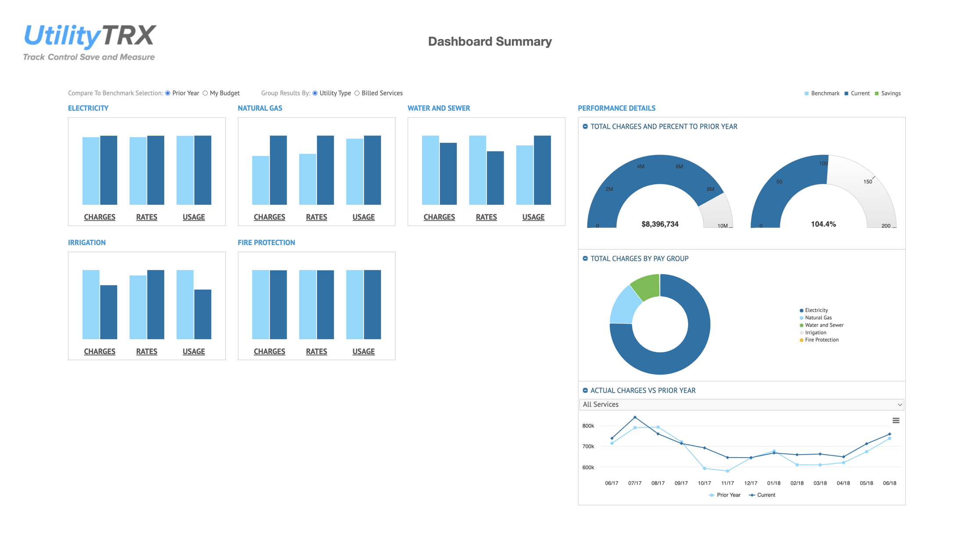Toggle Water and Sewer legend dot
The height and width of the screenshot is (549, 980).
(x=801, y=325)
